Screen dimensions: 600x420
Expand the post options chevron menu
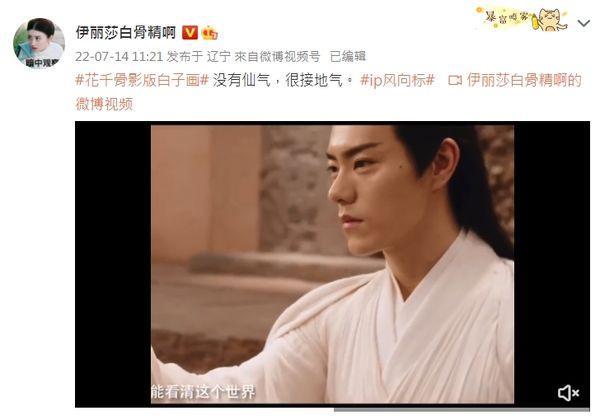(583, 24)
